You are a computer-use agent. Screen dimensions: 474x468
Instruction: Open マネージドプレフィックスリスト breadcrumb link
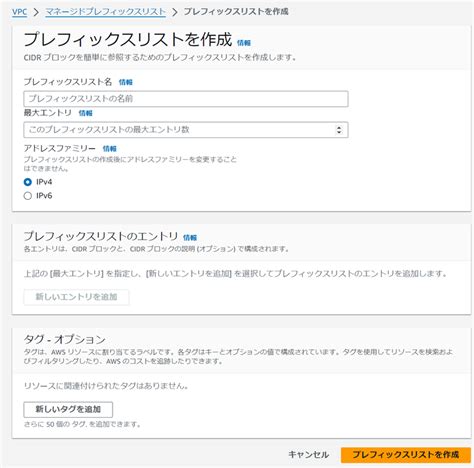(105, 12)
